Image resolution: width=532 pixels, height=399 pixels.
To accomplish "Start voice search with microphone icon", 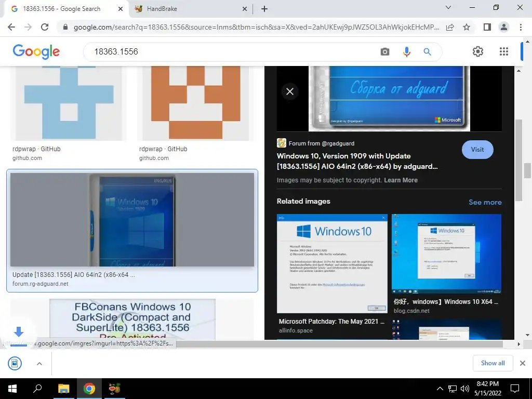I will [406, 51].
